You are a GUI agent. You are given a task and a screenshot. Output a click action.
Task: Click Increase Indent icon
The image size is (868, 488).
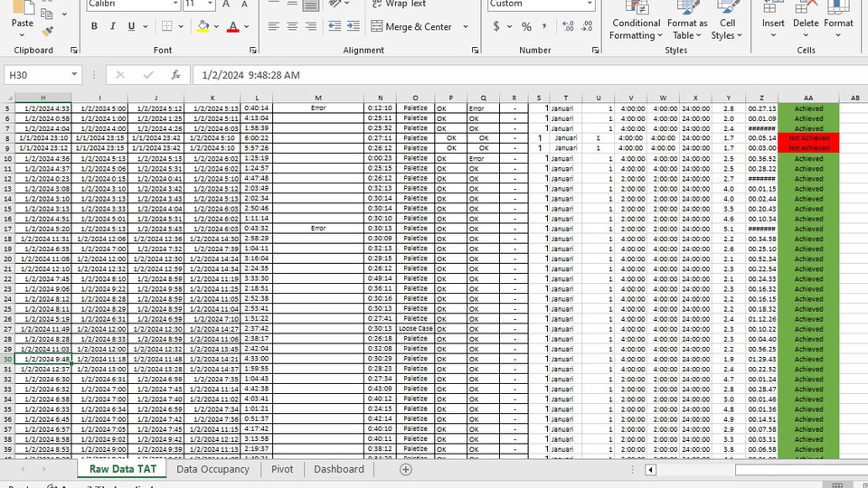tap(354, 26)
